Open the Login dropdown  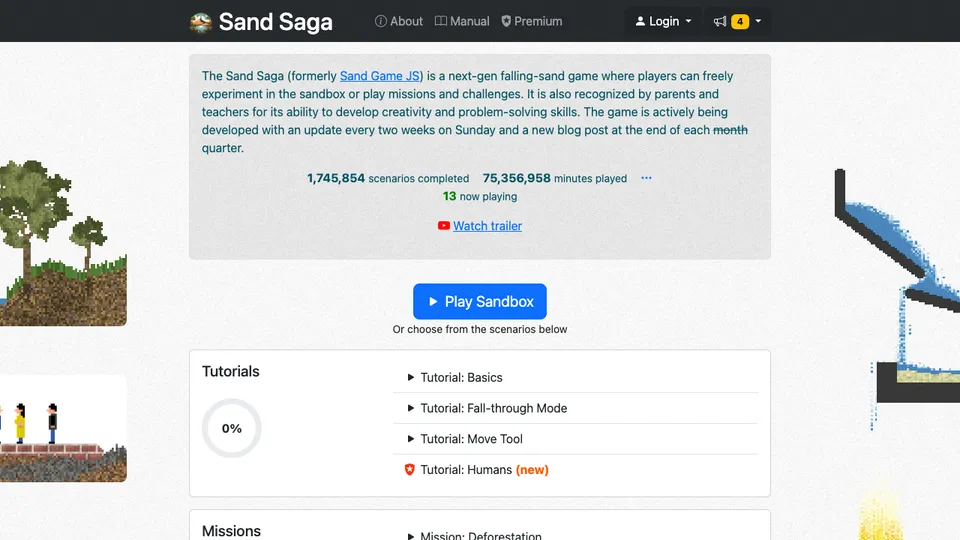pos(663,21)
